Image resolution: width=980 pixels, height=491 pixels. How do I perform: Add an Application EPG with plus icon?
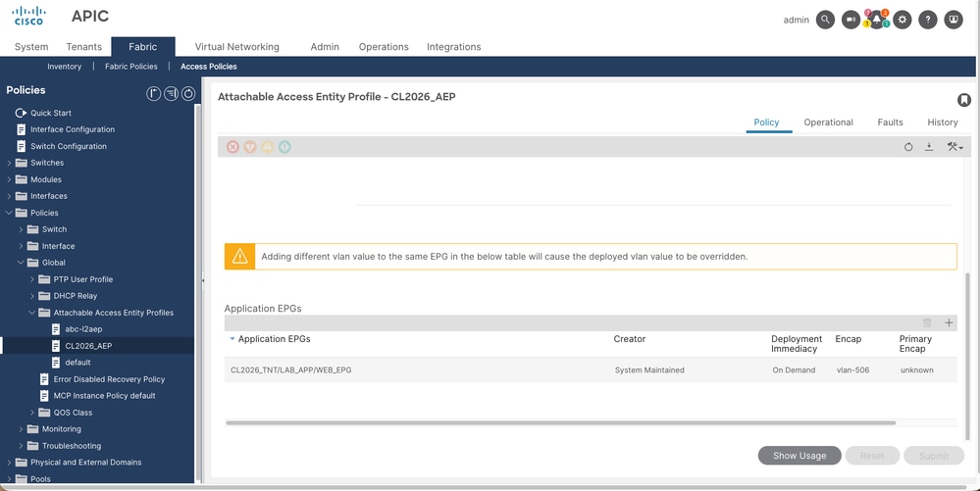coord(949,323)
